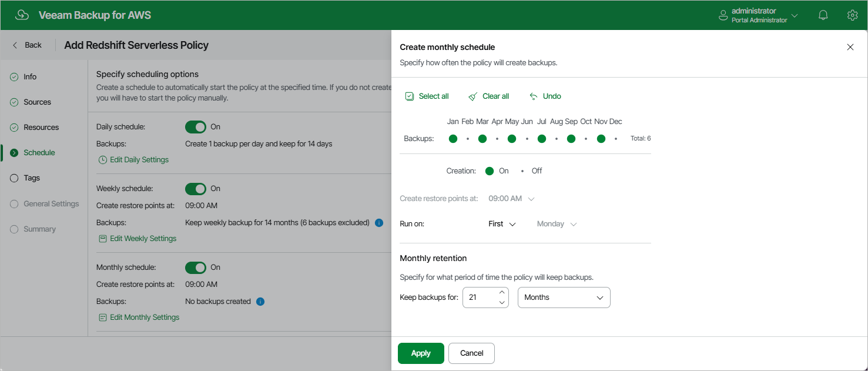Click the administrator user avatar icon

click(x=723, y=16)
